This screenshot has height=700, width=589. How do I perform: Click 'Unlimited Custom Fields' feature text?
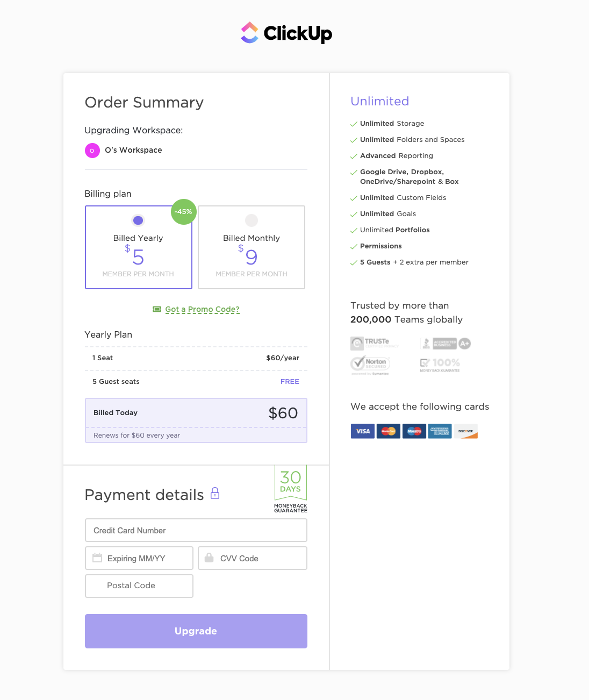click(x=403, y=198)
